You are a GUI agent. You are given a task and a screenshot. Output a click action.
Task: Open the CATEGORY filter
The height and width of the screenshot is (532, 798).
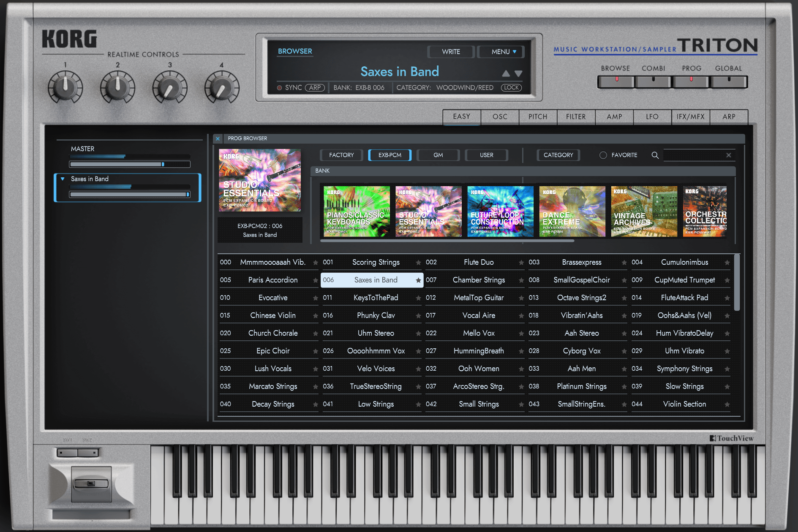pos(558,155)
